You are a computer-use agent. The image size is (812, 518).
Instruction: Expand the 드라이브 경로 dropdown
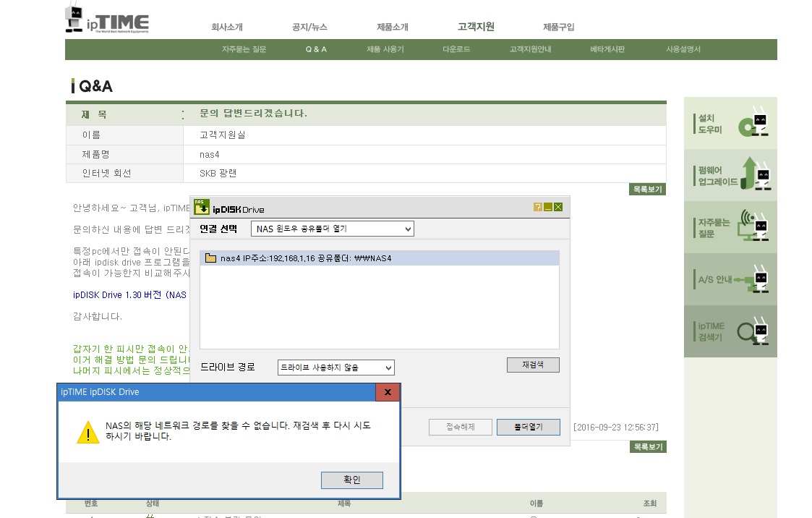336,368
